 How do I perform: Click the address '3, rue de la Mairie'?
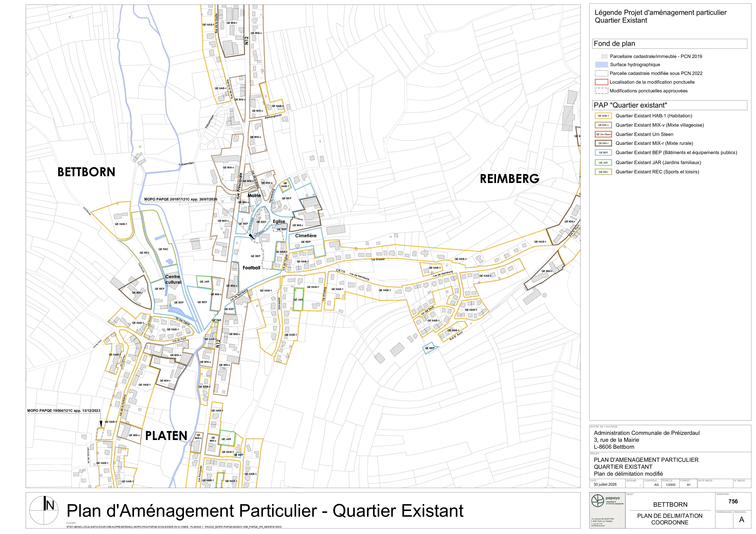point(616,440)
